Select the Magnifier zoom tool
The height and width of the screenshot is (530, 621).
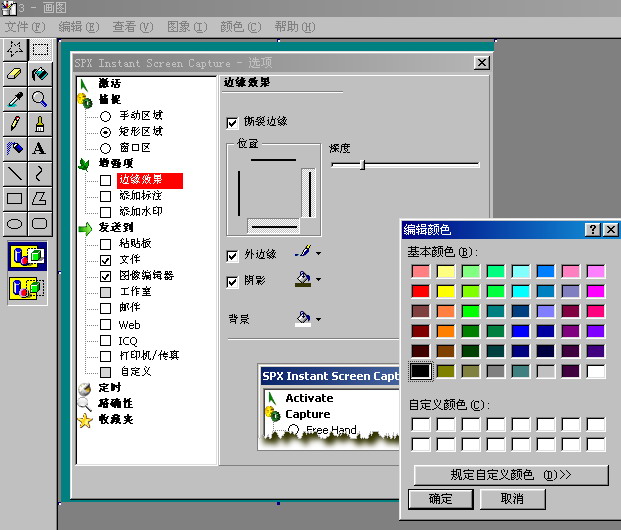39,98
